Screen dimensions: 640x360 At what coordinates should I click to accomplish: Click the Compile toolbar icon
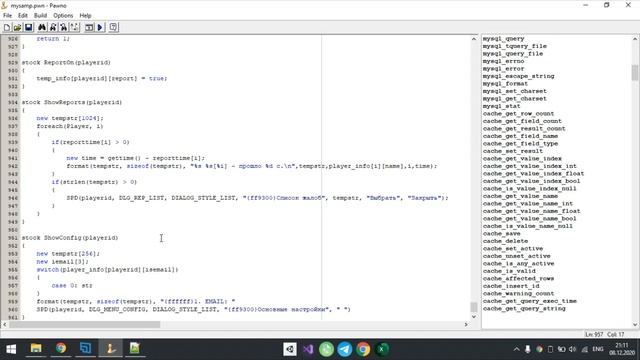point(89,27)
